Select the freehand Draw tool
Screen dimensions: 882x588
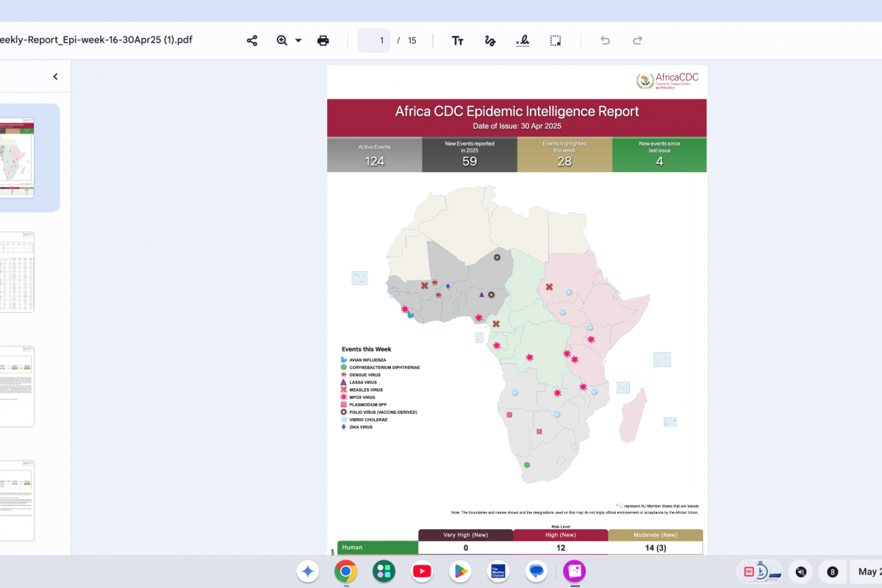coord(490,40)
